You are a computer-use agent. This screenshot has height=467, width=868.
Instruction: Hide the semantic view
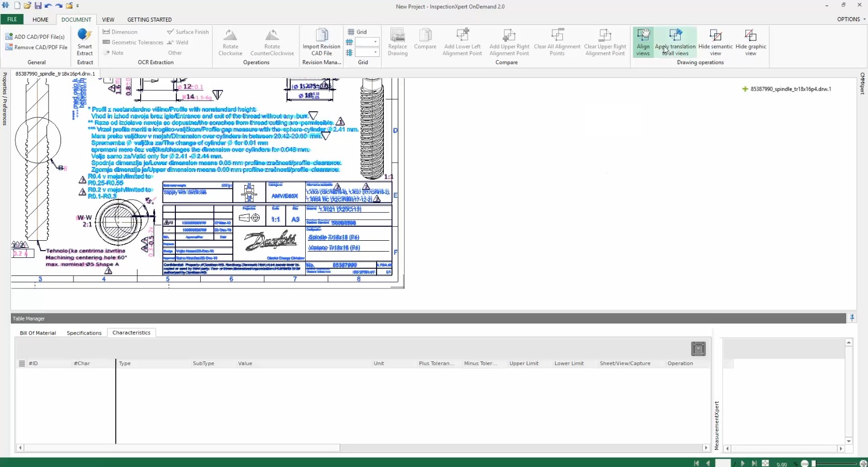pos(715,41)
